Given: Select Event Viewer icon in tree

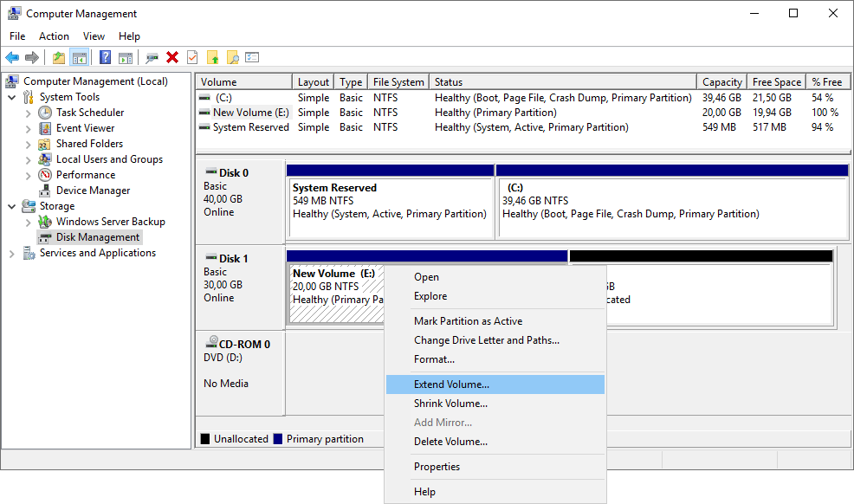Looking at the screenshot, I should [45, 128].
